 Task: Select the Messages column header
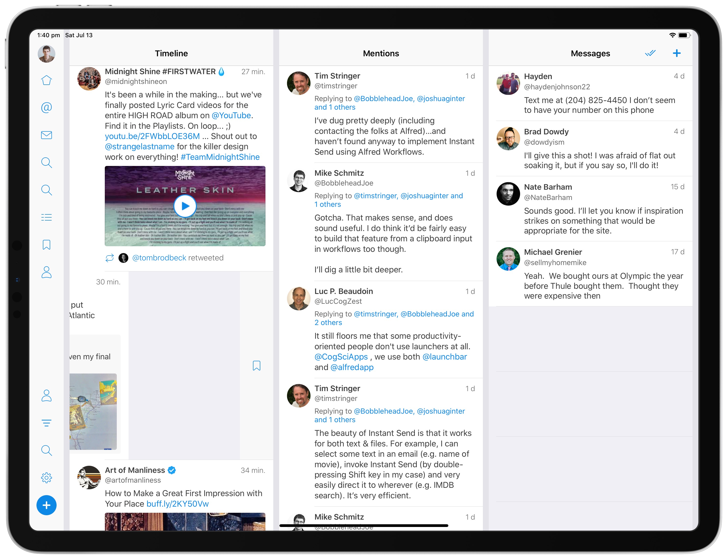[590, 53]
